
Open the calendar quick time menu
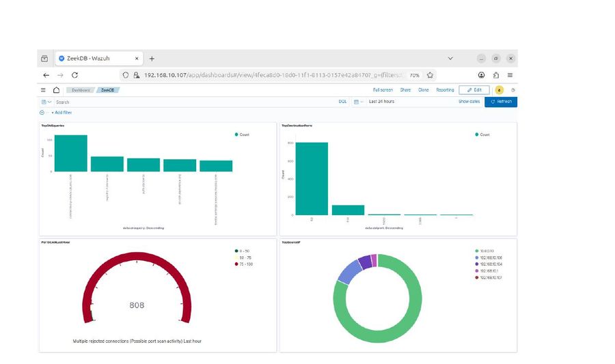[359, 102]
